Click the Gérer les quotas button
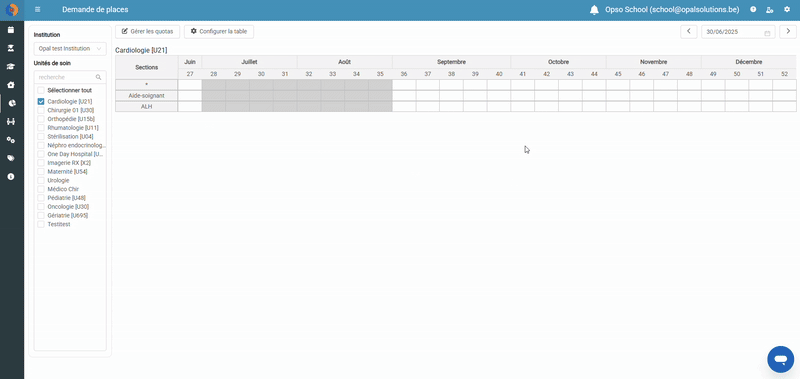The height and width of the screenshot is (379, 800). [147, 32]
